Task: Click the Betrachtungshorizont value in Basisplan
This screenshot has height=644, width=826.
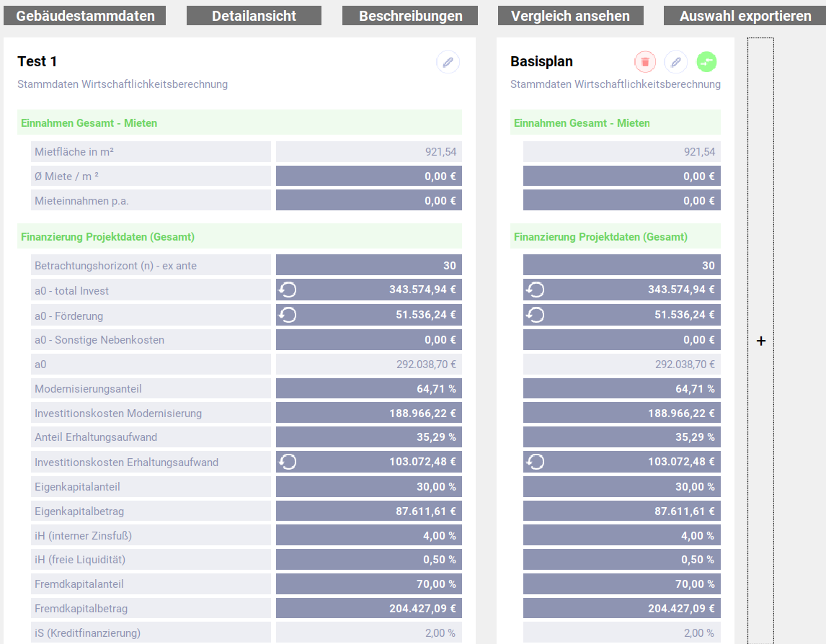Action: pyautogui.click(x=621, y=266)
